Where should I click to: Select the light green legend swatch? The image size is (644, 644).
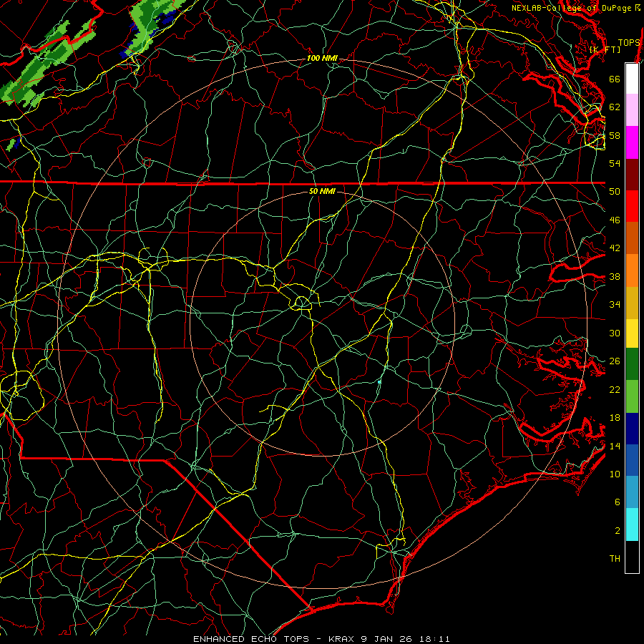pos(632,396)
